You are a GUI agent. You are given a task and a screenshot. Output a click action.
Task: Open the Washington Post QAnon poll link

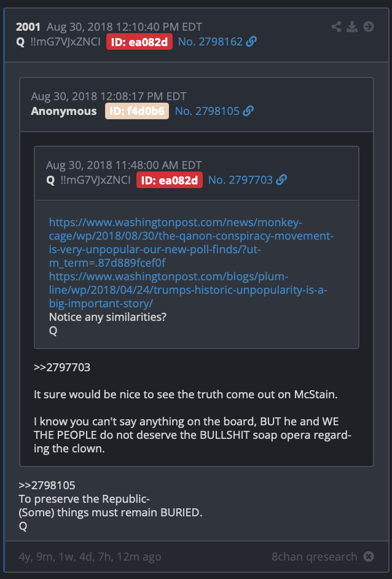point(191,243)
